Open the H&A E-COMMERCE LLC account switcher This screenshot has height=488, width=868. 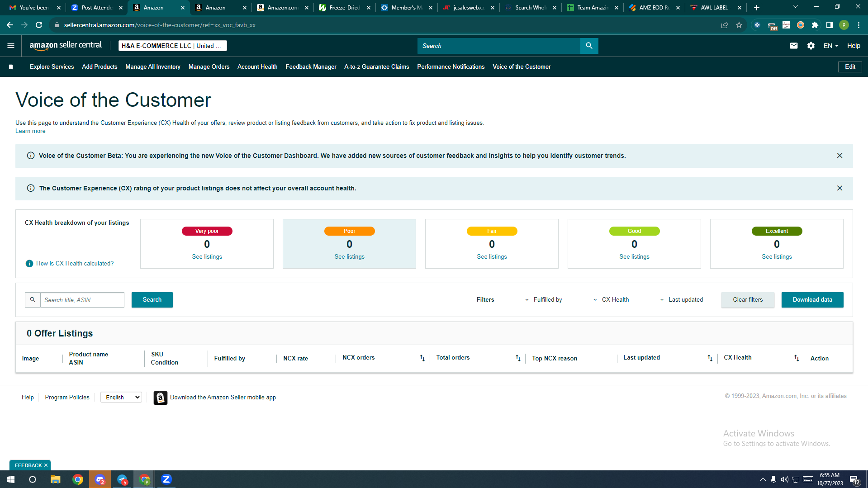pos(172,46)
